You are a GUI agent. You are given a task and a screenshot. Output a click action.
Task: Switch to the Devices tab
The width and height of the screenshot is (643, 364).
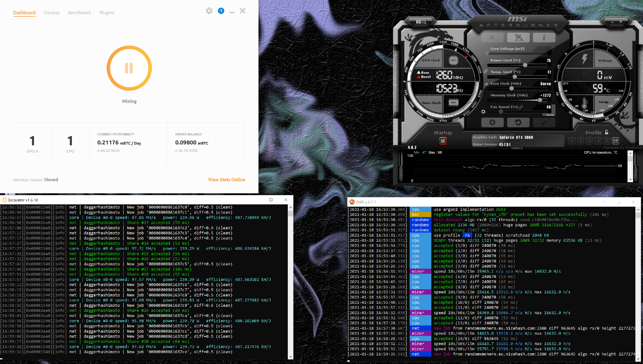tap(52, 12)
